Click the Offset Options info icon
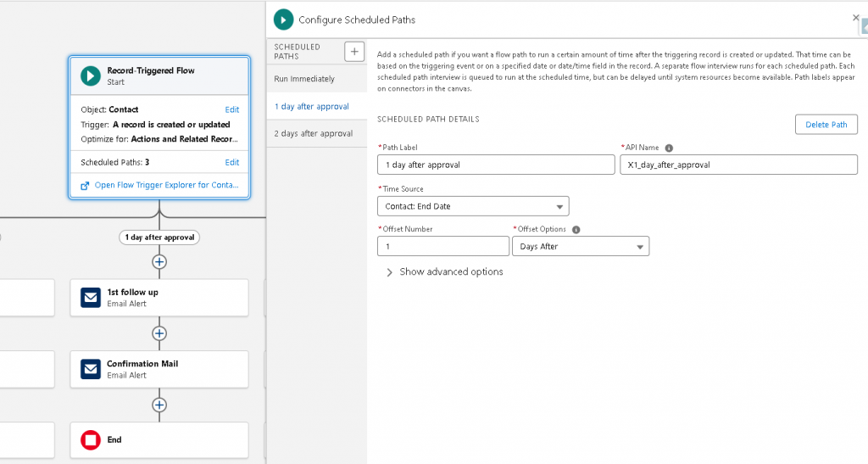868x464 pixels. click(576, 230)
